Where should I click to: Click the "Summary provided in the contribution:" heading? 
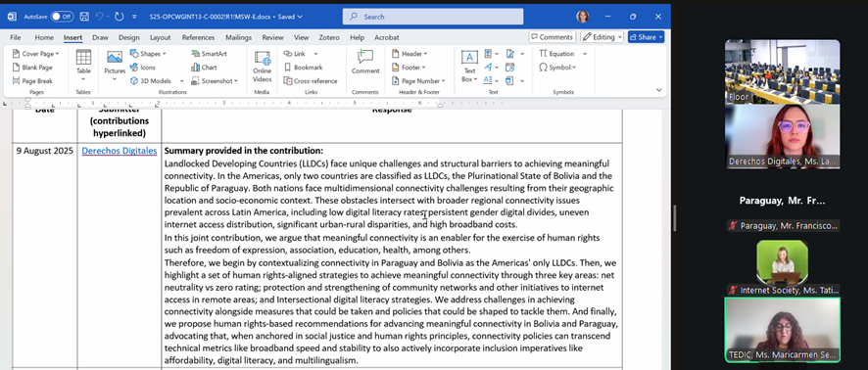[244, 151]
